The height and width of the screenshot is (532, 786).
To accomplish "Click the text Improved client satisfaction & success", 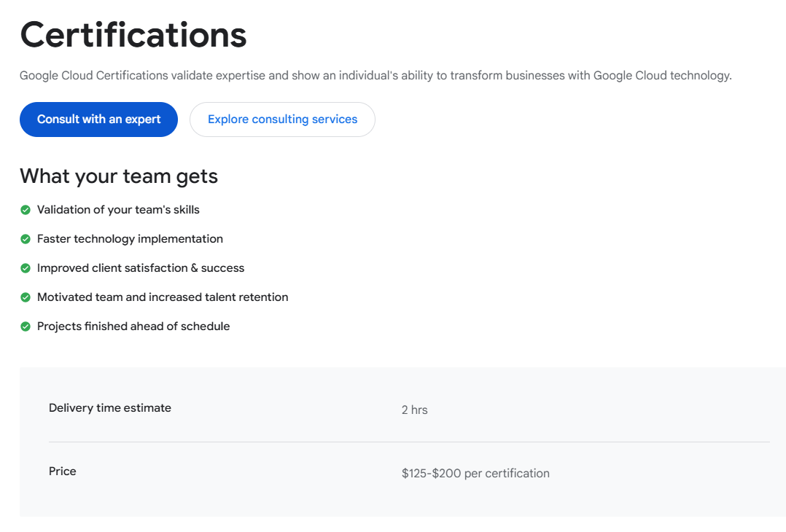I will pos(141,267).
